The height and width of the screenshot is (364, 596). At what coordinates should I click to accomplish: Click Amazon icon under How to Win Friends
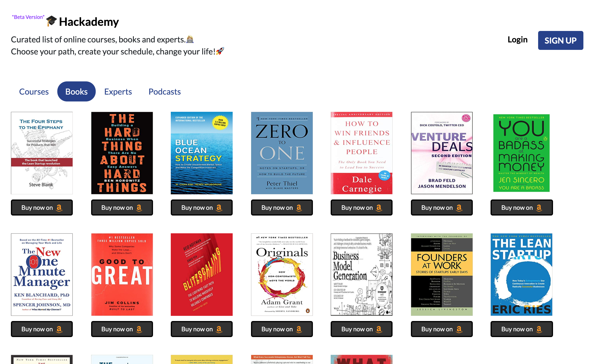point(379,208)
